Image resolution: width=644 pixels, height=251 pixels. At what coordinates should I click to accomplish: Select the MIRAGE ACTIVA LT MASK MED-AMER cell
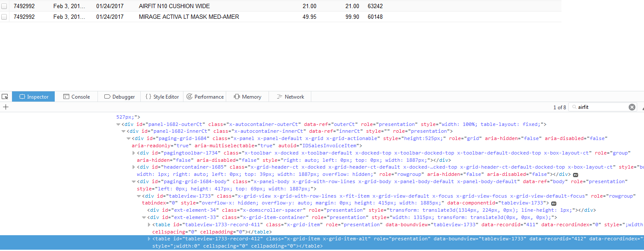(189, 17)
